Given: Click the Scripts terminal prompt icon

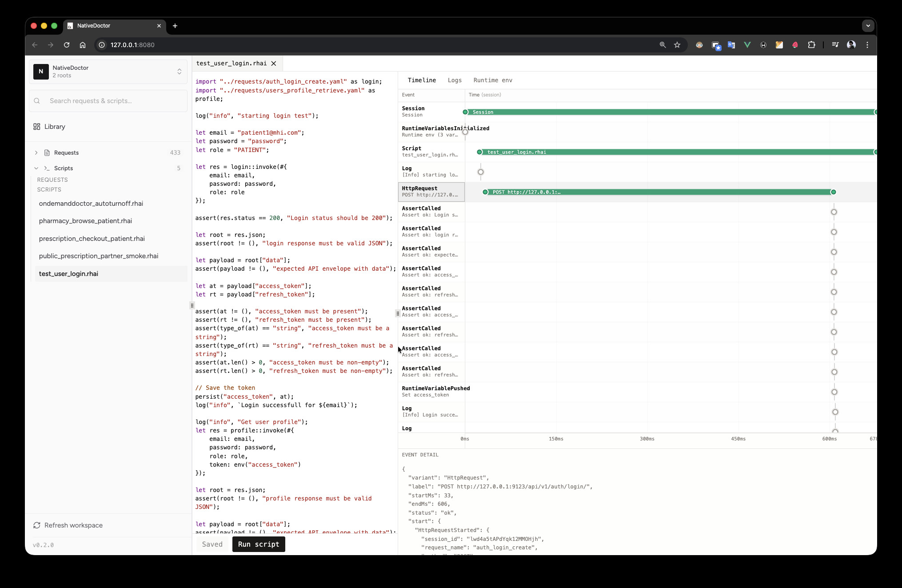Looking at the screenshot, I should [47, 168].
